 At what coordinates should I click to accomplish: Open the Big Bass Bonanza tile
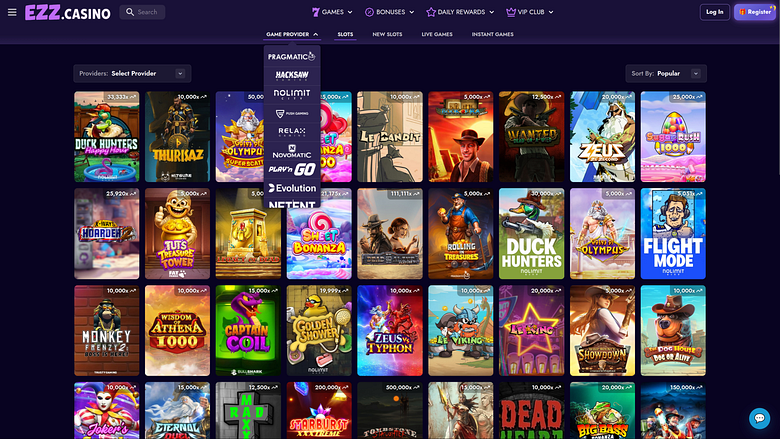602,411
